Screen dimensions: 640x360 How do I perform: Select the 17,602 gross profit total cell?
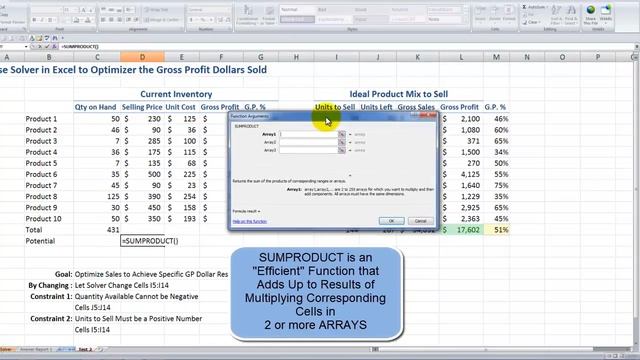tap(461, 230)
